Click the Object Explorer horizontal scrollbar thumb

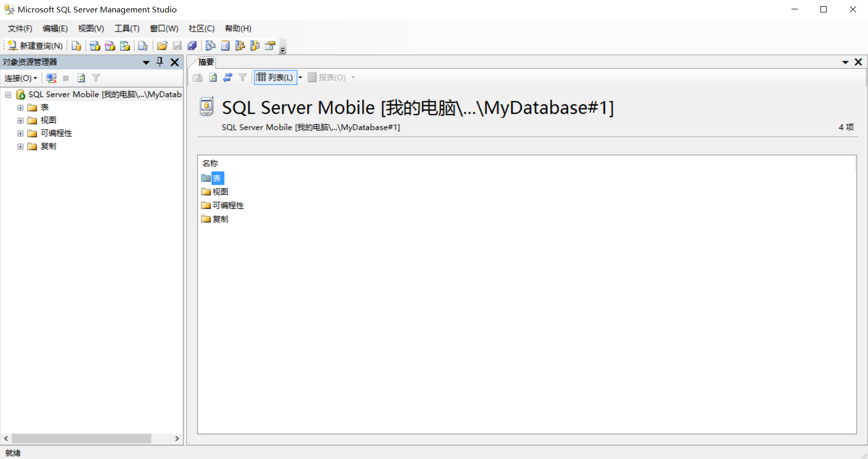pos(81,438)
